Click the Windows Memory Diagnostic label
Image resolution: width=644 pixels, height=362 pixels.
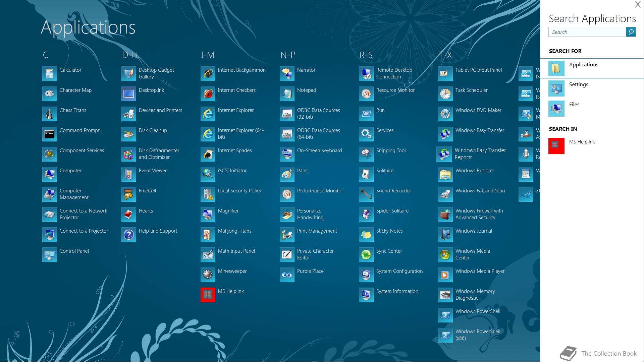coord(475,295)
